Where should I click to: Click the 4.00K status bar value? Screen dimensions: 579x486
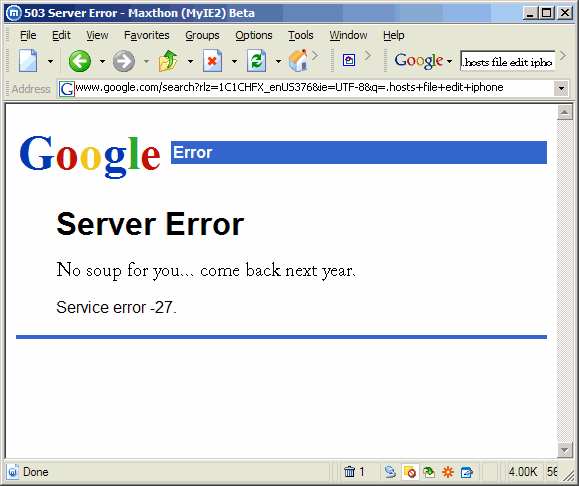pos(523,472)
